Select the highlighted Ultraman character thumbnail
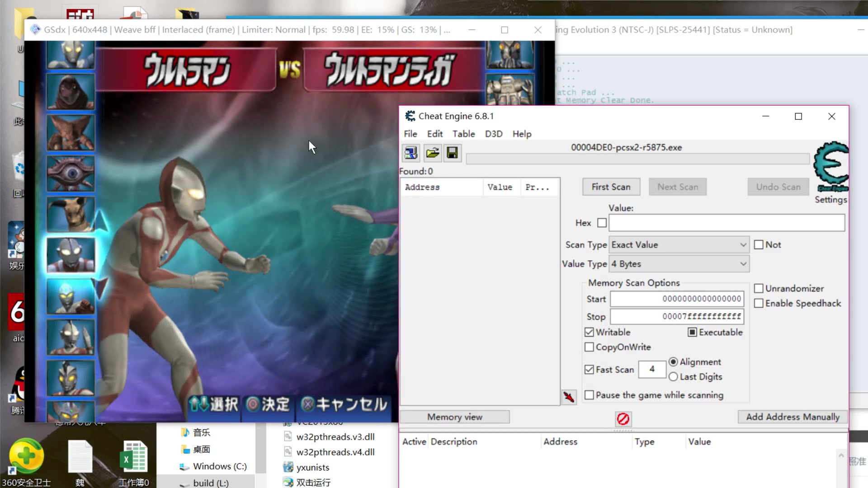 [71, 255]
